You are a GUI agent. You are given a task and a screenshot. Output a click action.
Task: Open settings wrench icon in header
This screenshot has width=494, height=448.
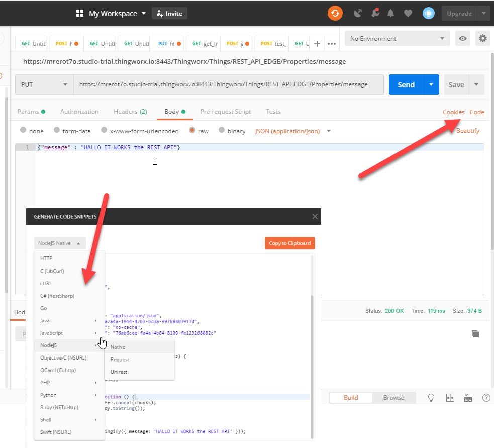click(x=375, y=13)
